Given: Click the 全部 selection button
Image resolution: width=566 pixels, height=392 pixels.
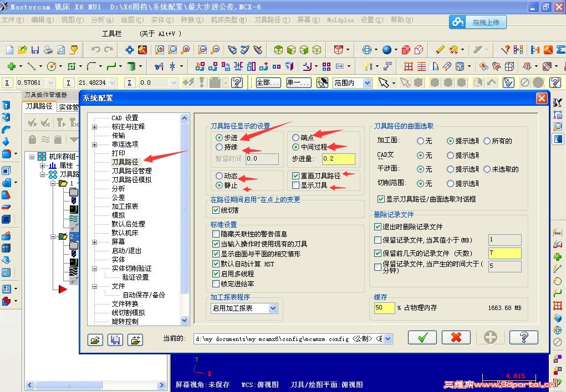Looking at the screenshot, I should tap(268, 82).
